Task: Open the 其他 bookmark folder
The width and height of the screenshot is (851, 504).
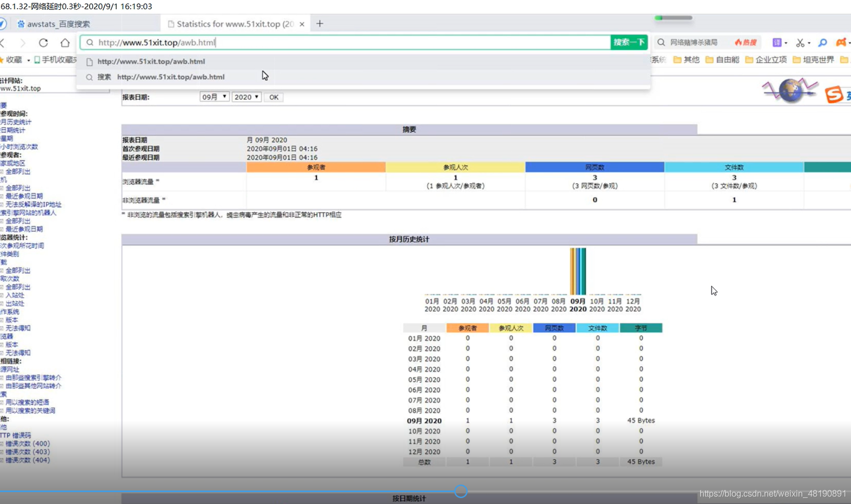Action: 686,60
